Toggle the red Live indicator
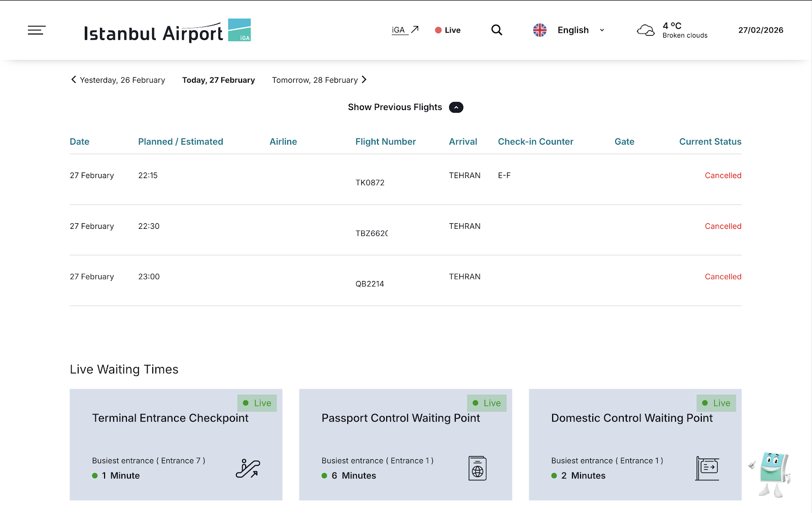 tap(448, 30)
